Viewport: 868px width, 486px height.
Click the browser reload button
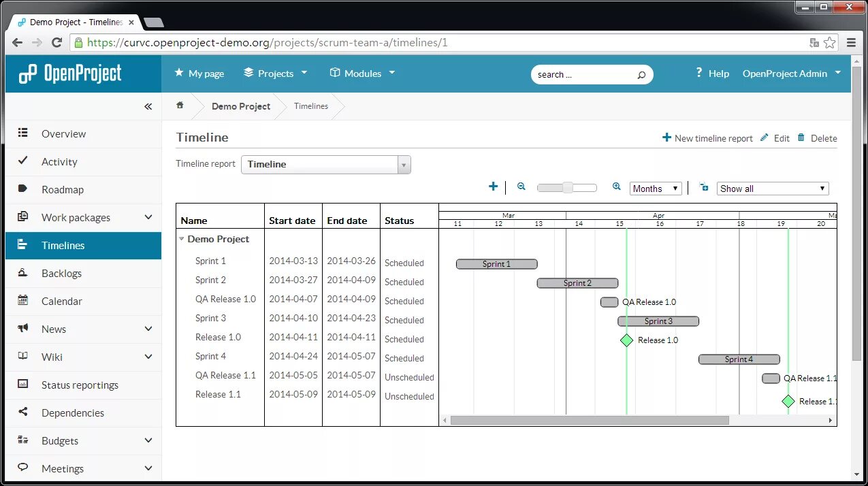point(57,42)
